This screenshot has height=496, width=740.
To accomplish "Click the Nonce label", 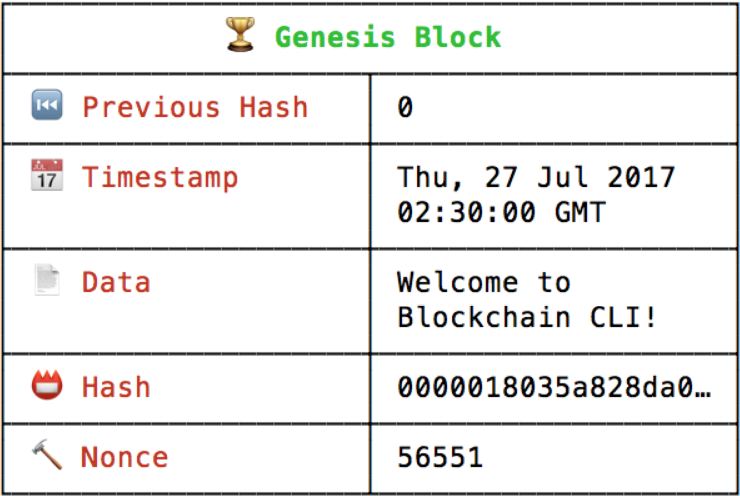I will (125, 457).
